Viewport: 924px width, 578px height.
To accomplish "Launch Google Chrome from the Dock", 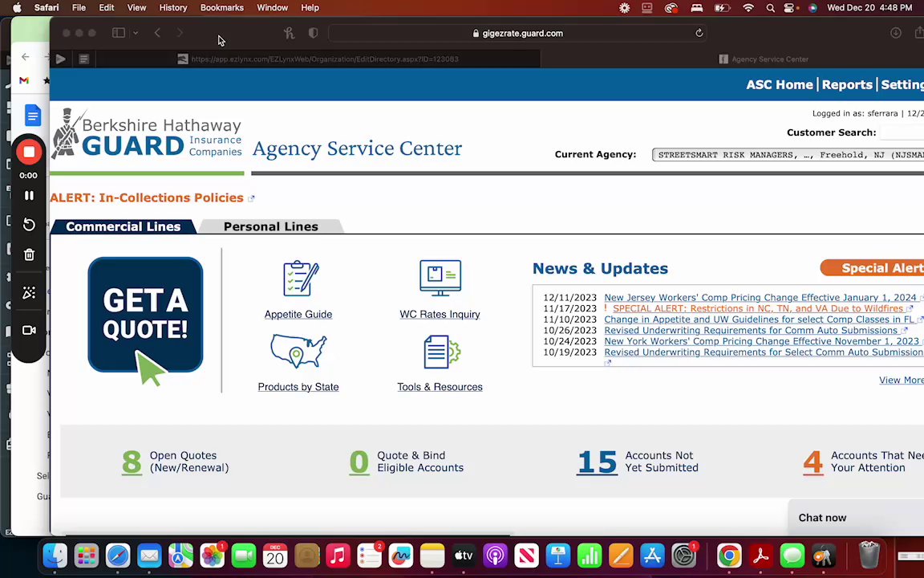I will pos(729,556).
